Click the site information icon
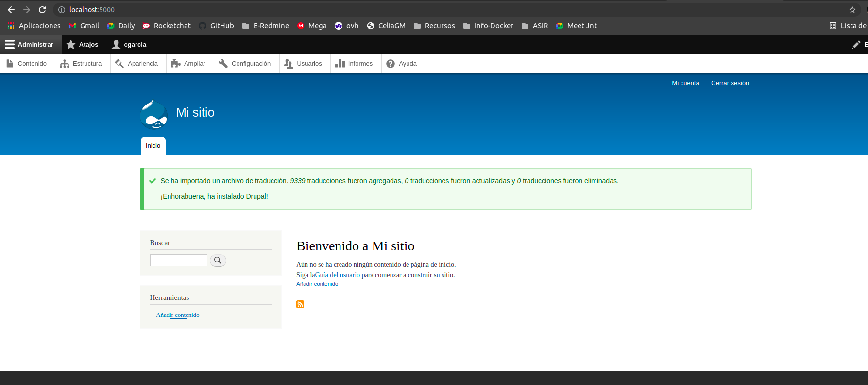 (62, 10)
